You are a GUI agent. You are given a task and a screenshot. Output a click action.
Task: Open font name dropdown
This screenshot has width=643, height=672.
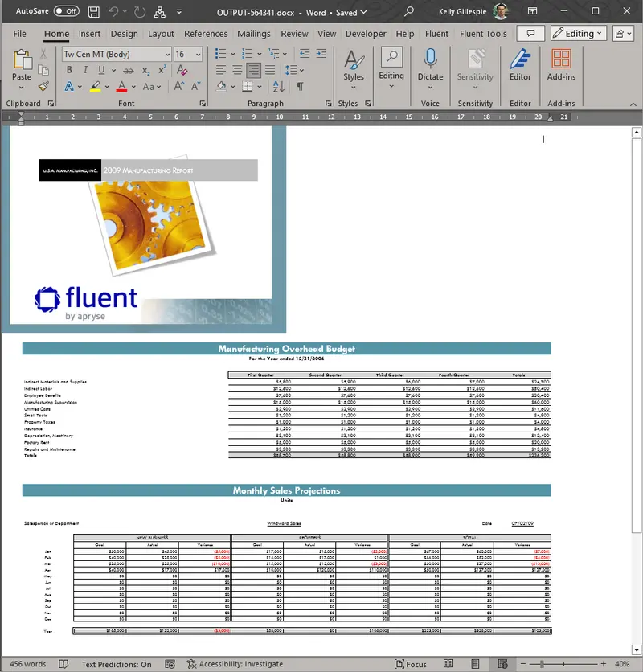click(167, 55)
